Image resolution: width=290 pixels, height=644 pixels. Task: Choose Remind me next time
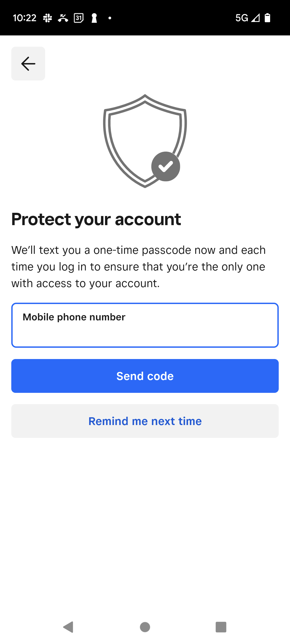click(x=145, y=421)
